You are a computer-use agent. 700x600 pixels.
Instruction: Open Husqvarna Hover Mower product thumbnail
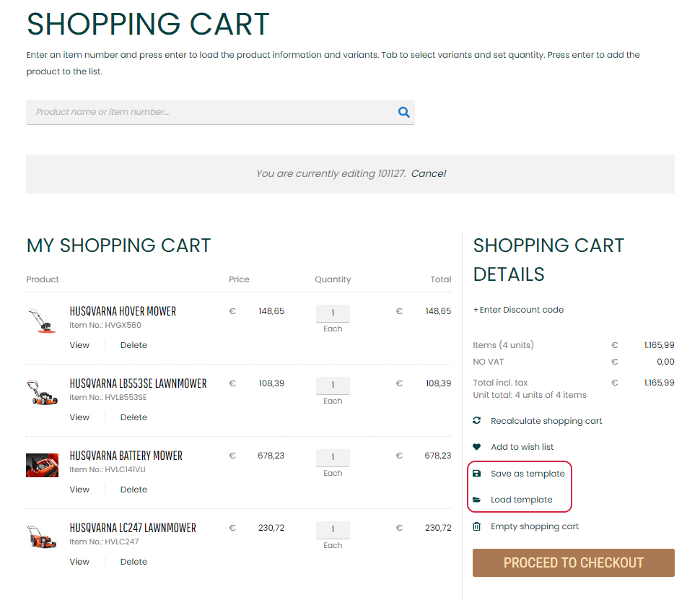point(42,321)
